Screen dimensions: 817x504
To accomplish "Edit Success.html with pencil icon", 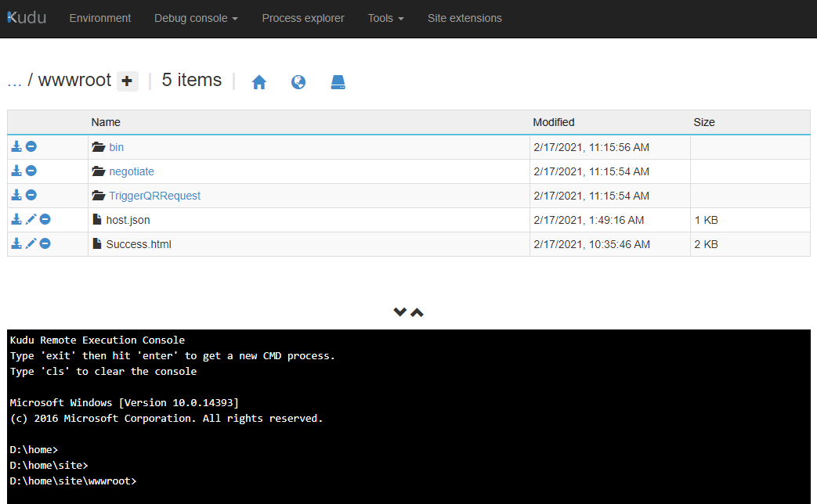I will [31, 243].
